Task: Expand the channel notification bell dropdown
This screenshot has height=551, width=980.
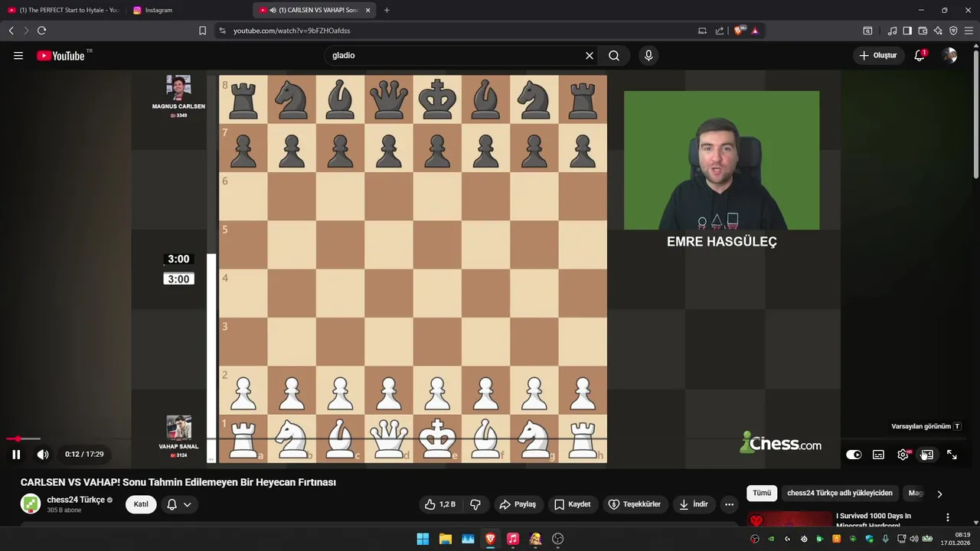Action: (179, 504)
